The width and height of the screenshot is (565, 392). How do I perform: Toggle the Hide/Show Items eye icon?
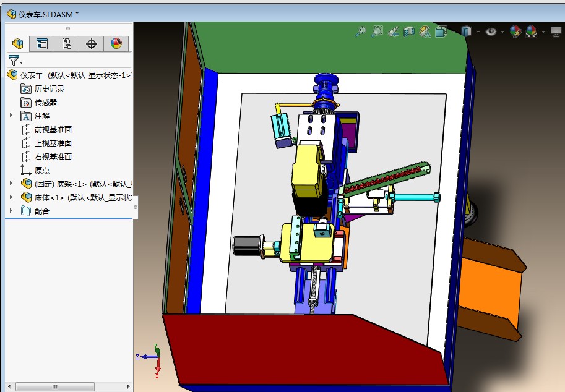[x=491, y=32]
